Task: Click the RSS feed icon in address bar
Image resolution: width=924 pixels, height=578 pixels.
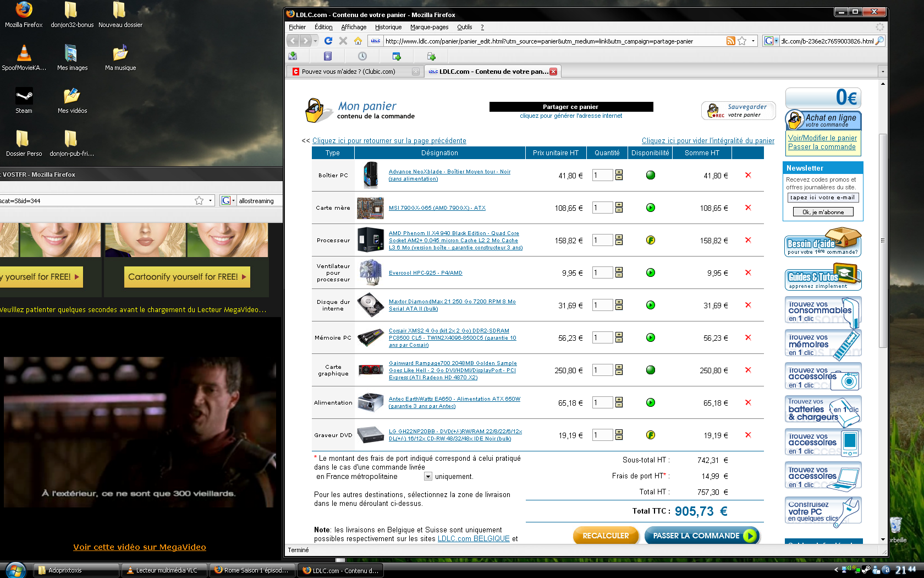Action: point(730,41)
